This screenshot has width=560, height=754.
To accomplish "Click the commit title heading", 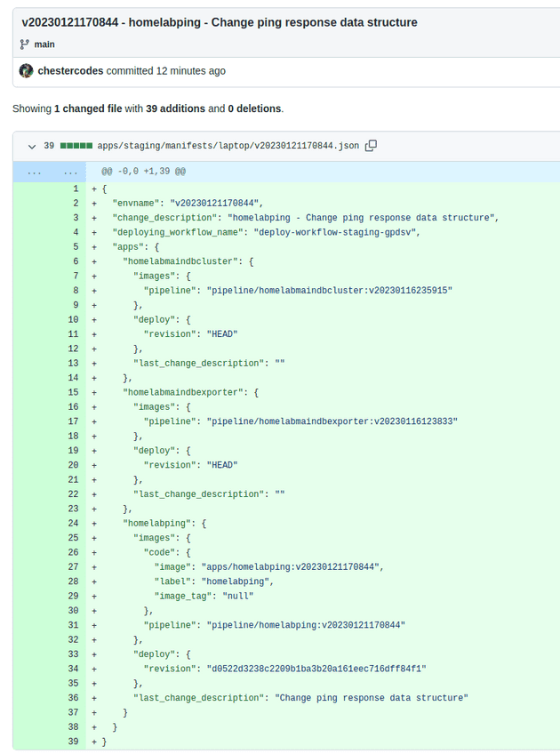I will point(218,22).
